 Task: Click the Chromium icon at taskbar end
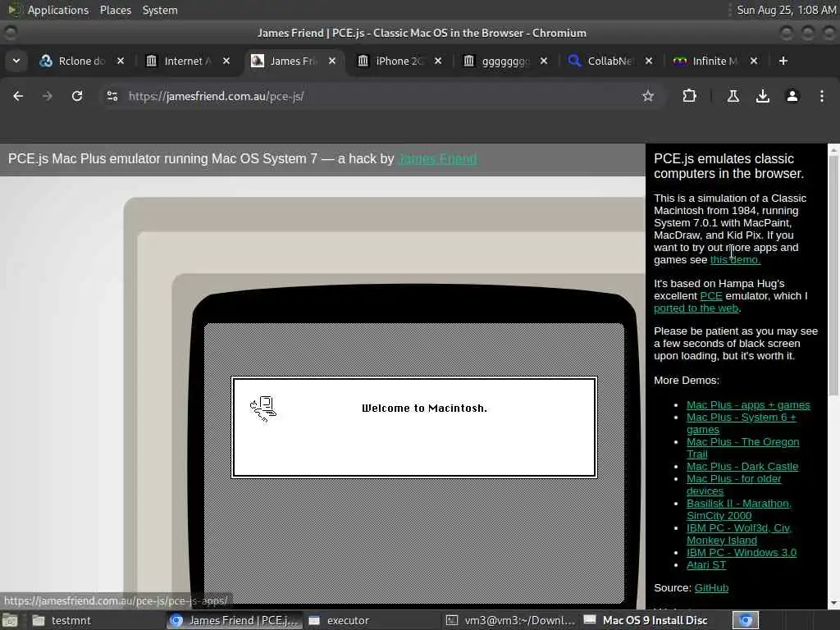click(745, 620)
